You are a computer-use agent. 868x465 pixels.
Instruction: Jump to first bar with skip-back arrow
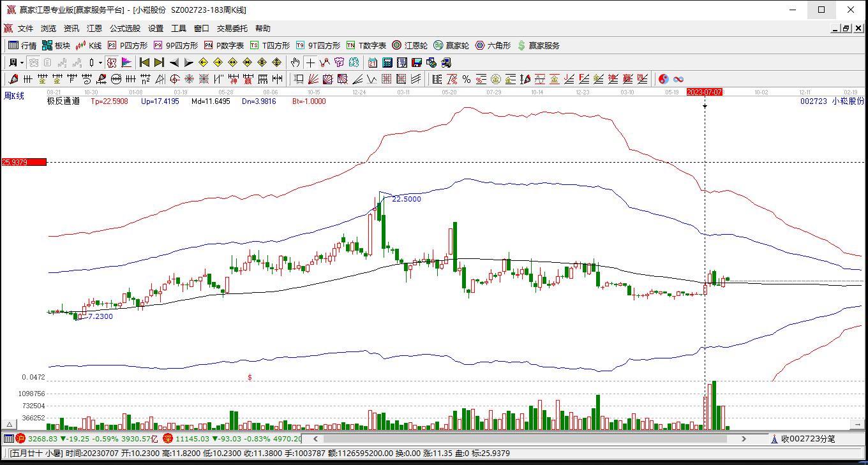point(145,63)
